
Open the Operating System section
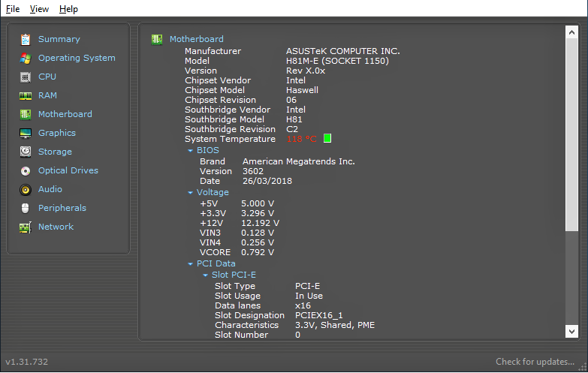(x=77, y=58)
